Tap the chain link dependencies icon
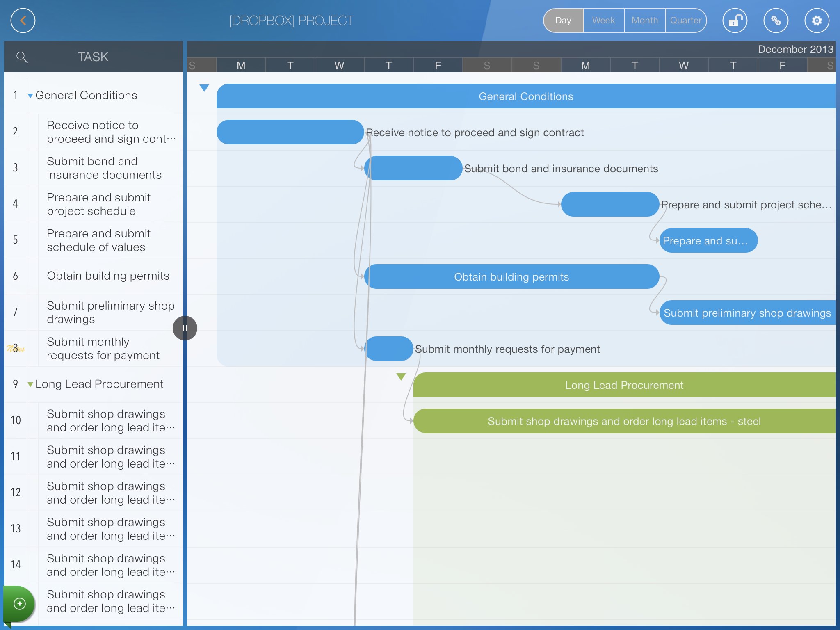This screenshot has height=630, width=840. [x=776, y=21]
